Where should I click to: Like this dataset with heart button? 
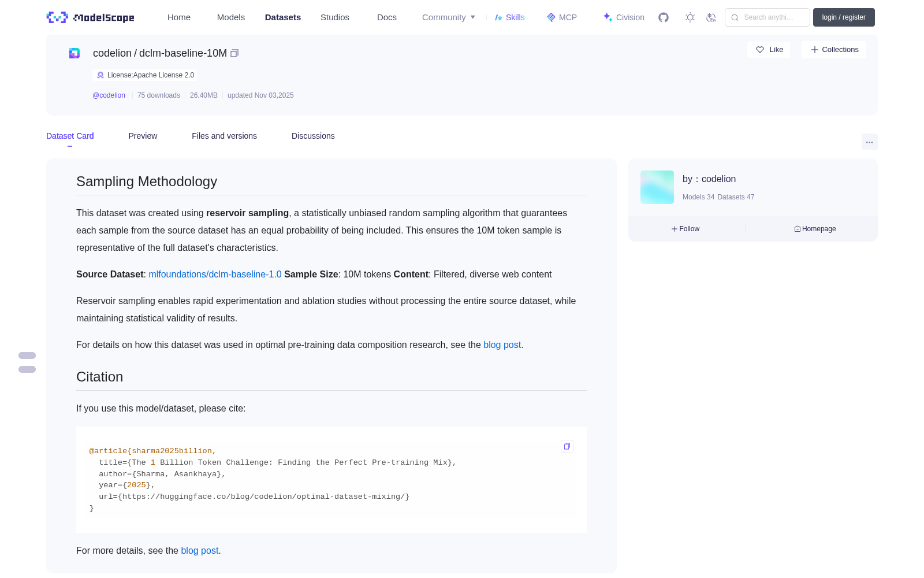tap(769, 50)
